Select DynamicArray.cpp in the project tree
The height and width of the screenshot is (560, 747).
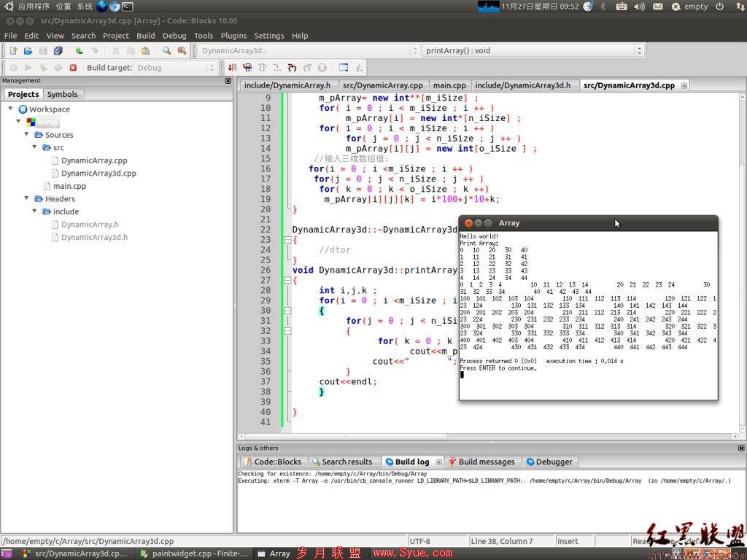coord(94,160)
